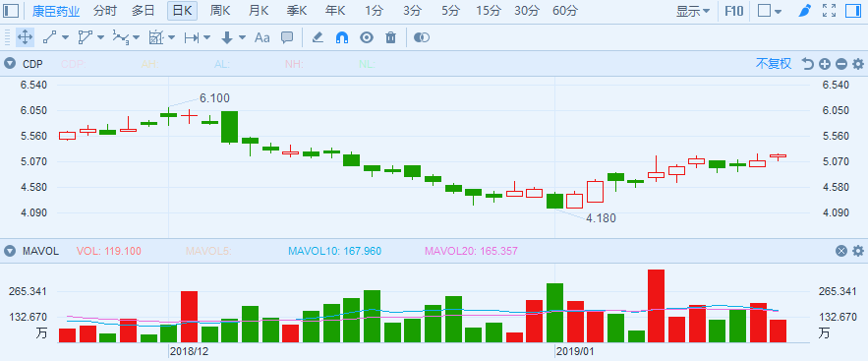Open the paintbrush theme icon
The width and height of the screenshot is (868, 361).
click(805, 11)
